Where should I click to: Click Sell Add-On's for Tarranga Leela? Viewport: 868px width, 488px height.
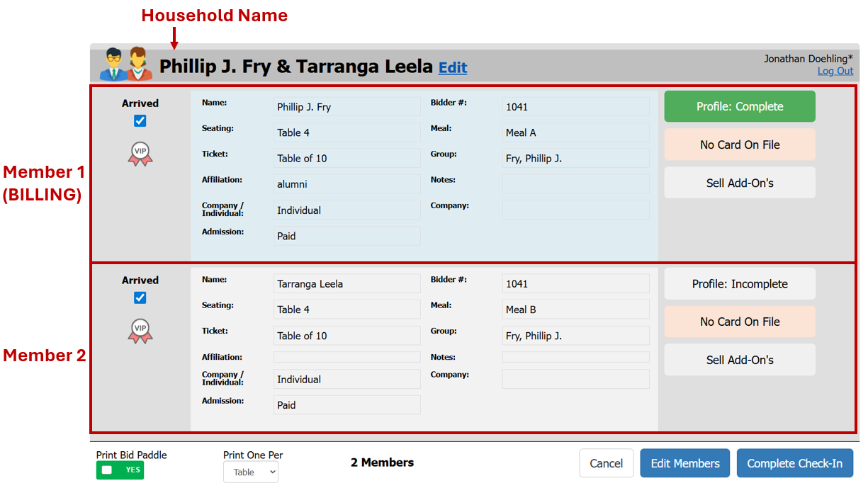(x=740, y=361)
